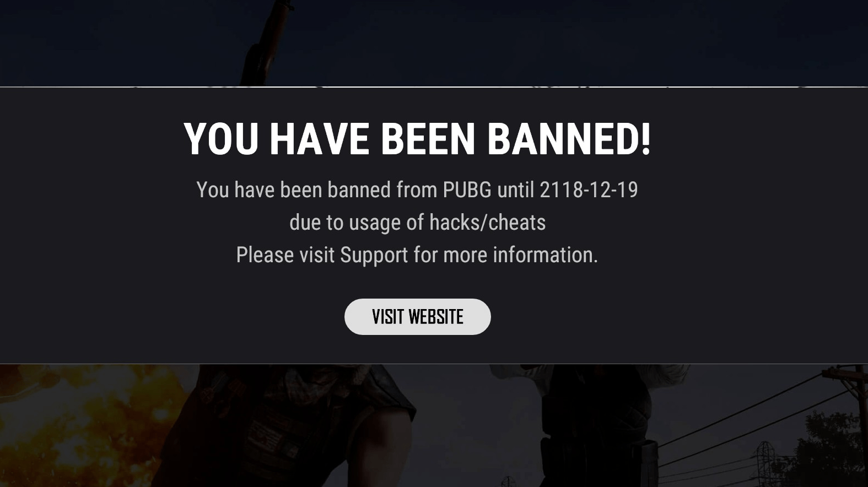This screenshot has height=487, width=868.
Task: Click the word PUBG in message
Action: tap(467, 190)
